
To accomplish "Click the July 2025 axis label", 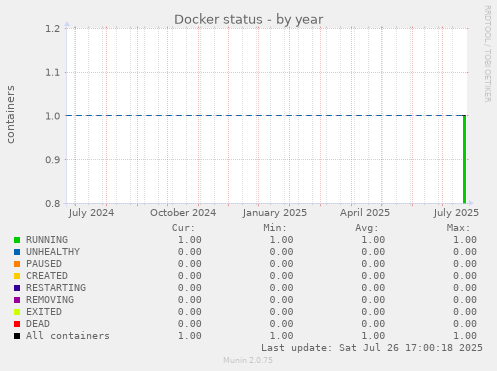I will pos(456,213).
